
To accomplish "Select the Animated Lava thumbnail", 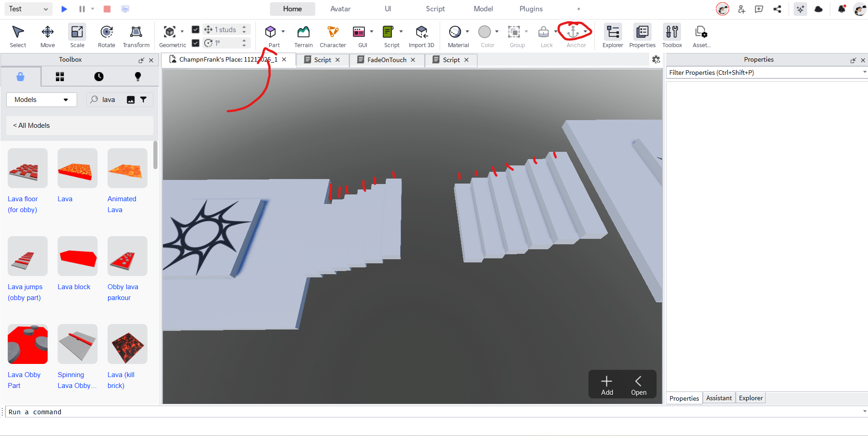I will (127, 168).
